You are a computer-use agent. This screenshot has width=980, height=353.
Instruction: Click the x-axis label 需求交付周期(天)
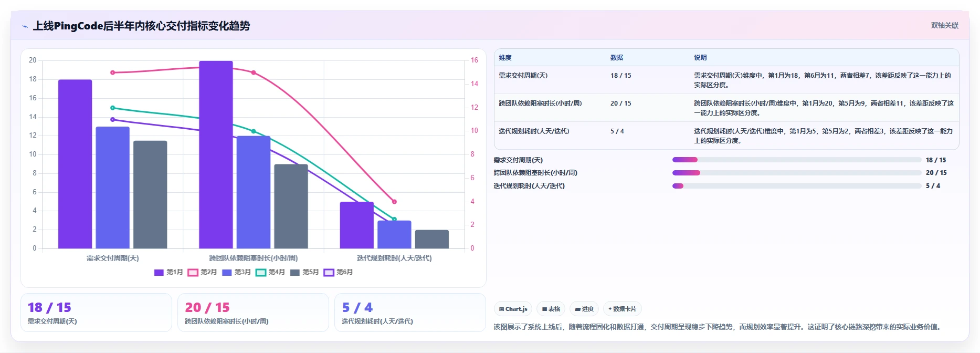click(x=113, y=258)
